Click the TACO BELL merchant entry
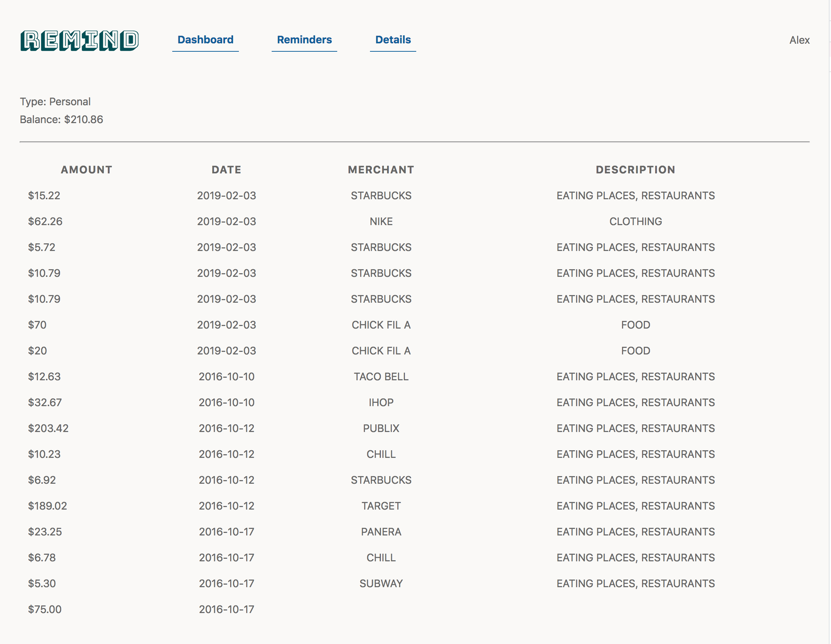This screenshot has height=644, width=831. click(381, 376)
